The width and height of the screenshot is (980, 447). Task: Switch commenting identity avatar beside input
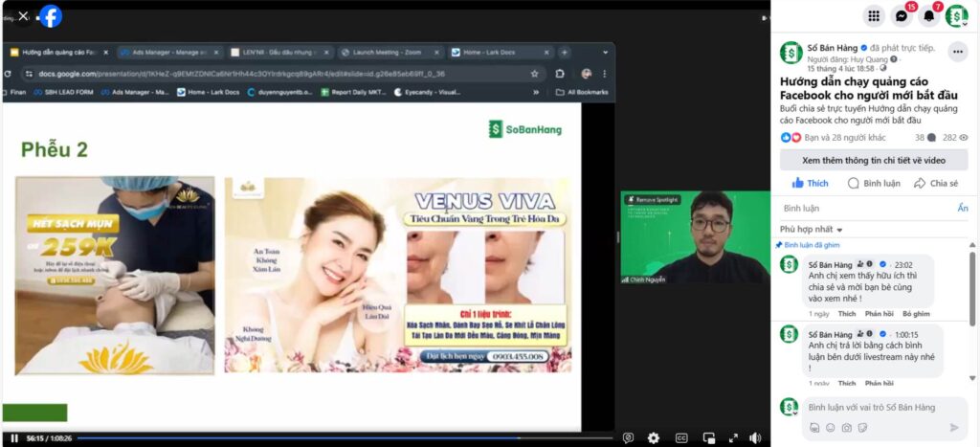point(790,407)
